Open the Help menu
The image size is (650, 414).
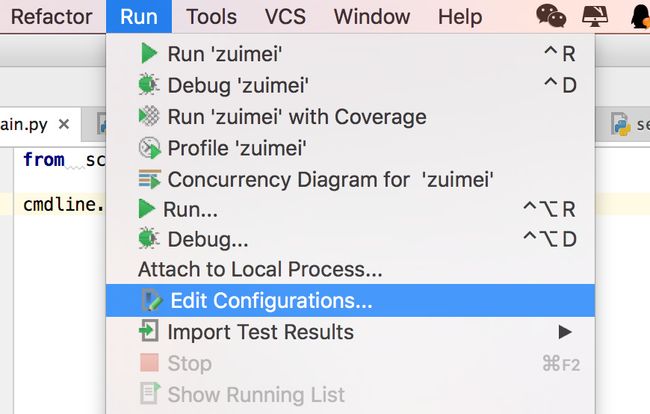(460, 17)
